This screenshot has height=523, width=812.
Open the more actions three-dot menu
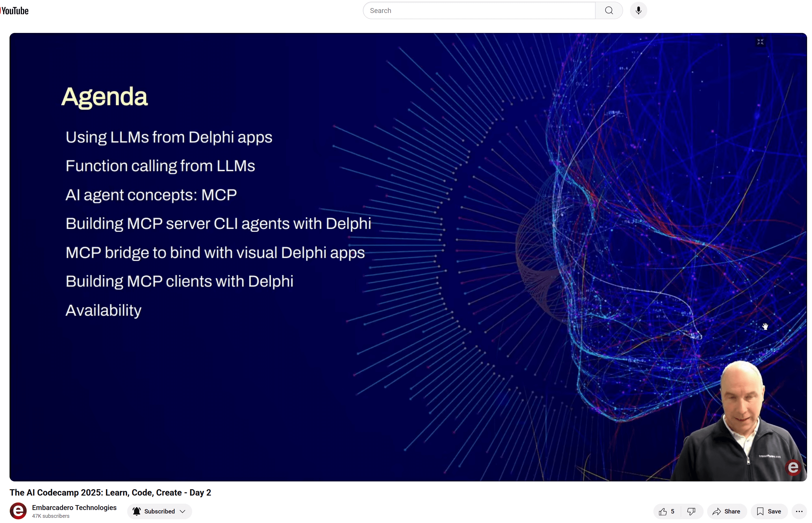pos(799,511)
